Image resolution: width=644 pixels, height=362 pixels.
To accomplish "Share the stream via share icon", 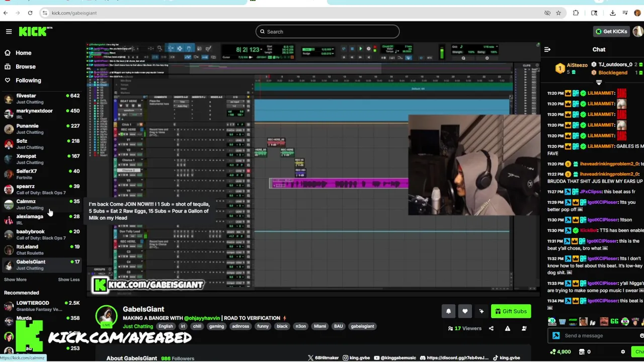I will (491, 328).
